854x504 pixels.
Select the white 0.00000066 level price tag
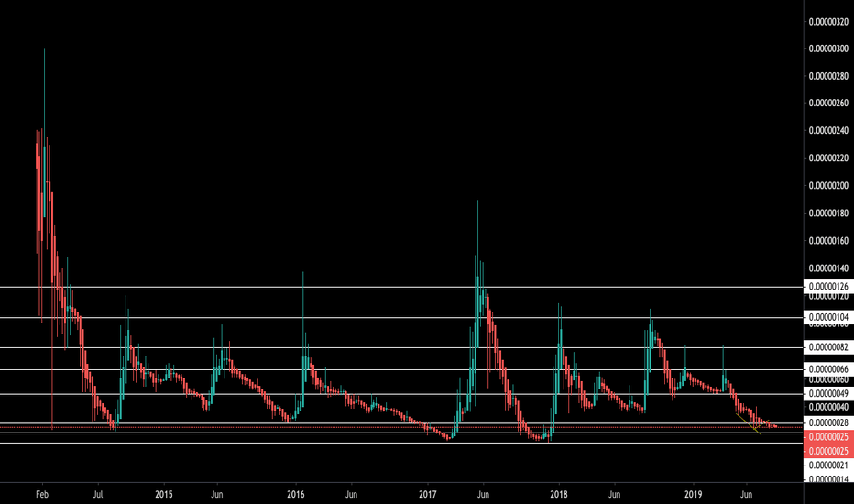coord(828,369)
